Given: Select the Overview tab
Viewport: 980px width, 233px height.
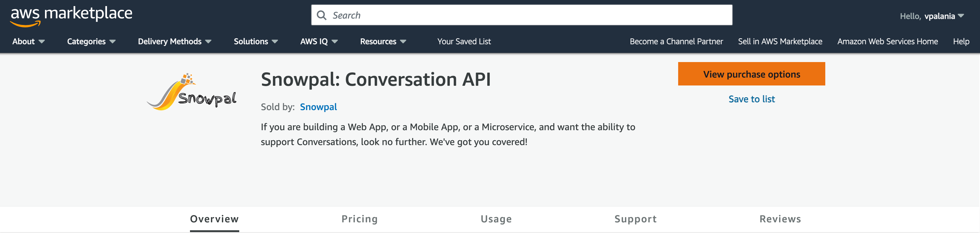Looking at the screenshot, I should (215, 219).
